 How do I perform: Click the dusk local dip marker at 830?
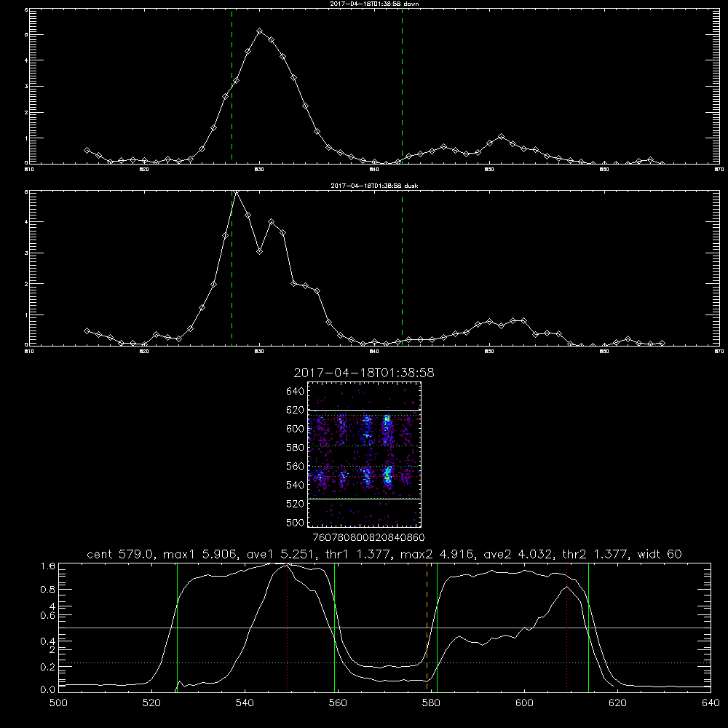click(260, 251)
